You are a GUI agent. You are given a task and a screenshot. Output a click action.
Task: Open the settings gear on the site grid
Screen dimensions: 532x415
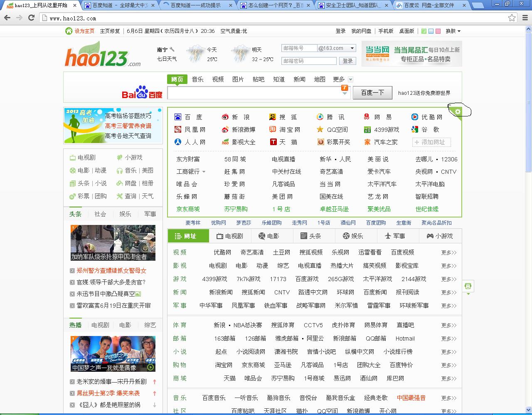click(x=458, y=111)
